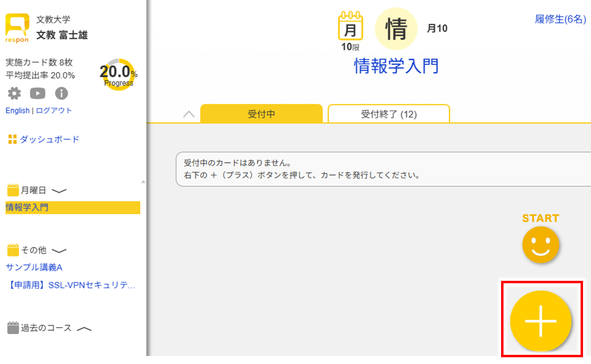This screenshot has height=364, width=591.
Task: Click the yellow plus button to issue card
Action: (x=540, y=321)
